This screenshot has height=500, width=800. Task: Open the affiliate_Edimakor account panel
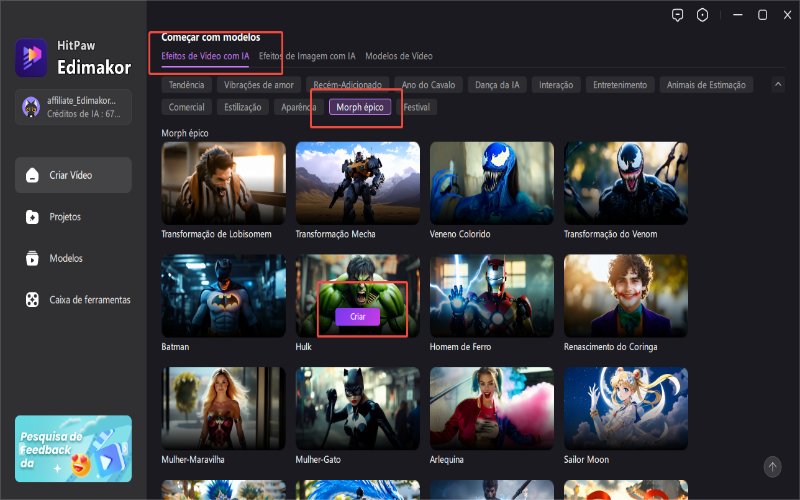click(73, 107)
